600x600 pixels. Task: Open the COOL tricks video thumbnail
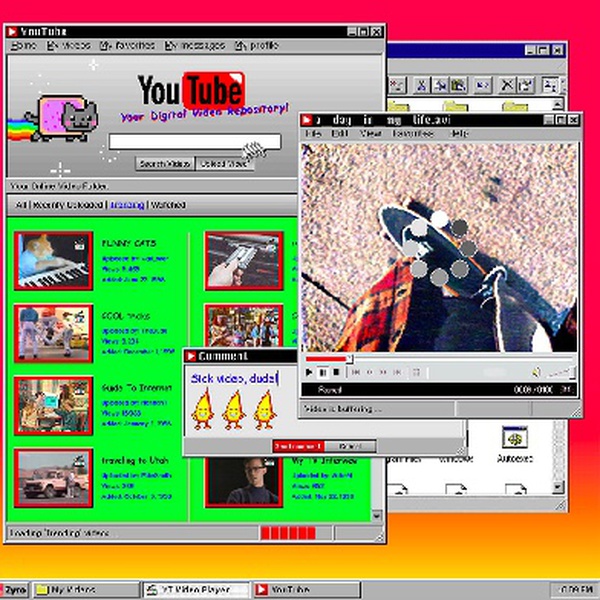coord(54,333)
